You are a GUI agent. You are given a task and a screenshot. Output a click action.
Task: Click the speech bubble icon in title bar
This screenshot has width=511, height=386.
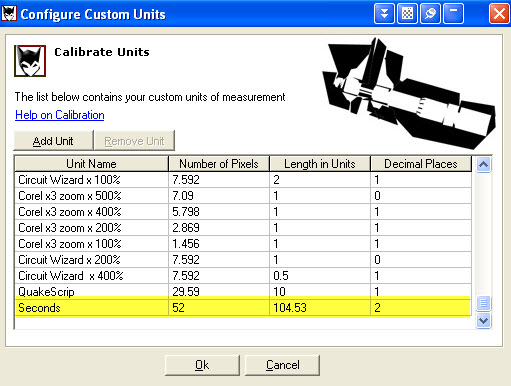(x=430, y=14)
